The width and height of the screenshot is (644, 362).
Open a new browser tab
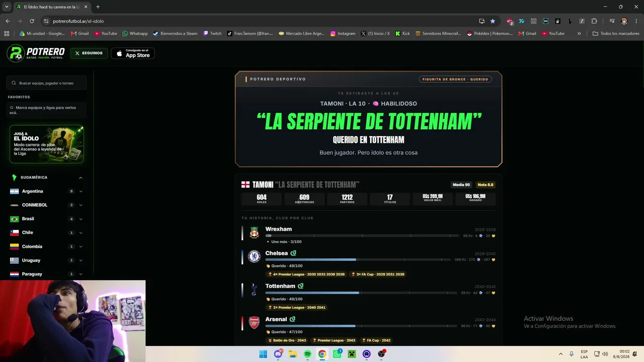98,7
